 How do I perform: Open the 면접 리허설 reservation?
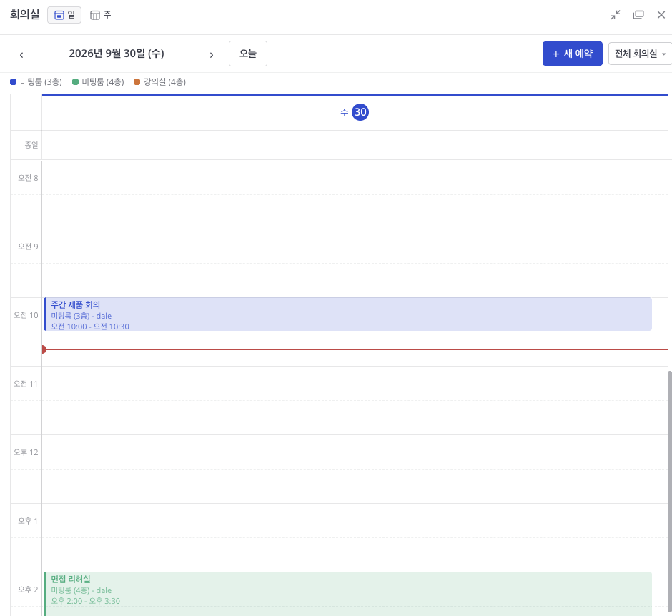pos(347,594)
